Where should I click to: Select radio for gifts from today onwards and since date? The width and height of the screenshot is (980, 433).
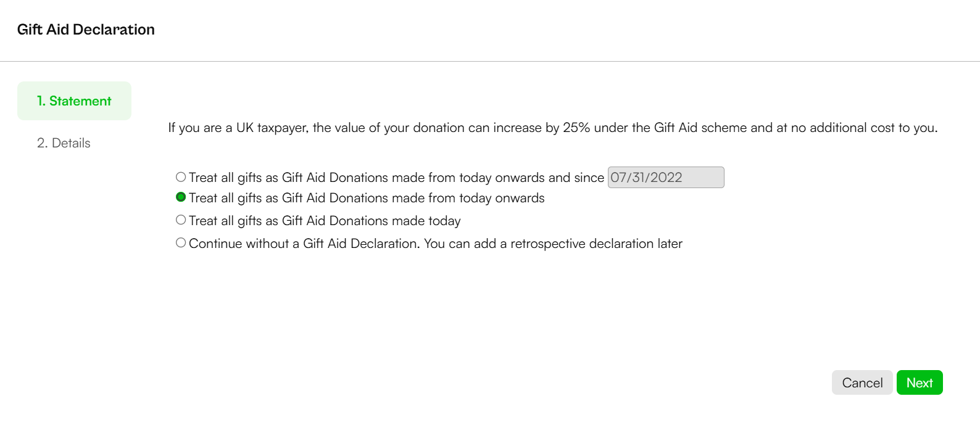[x=181, y=177]
